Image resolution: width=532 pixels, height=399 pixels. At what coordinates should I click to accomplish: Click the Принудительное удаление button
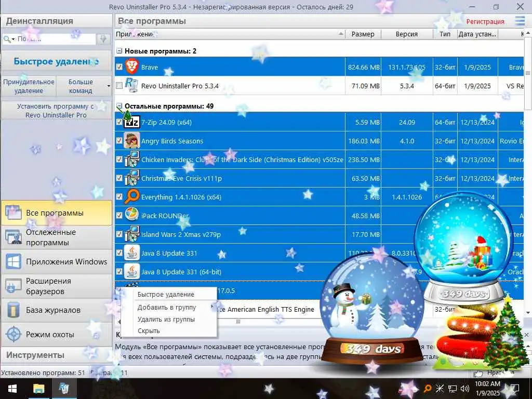pyautogui.click(x=29, y=86)
